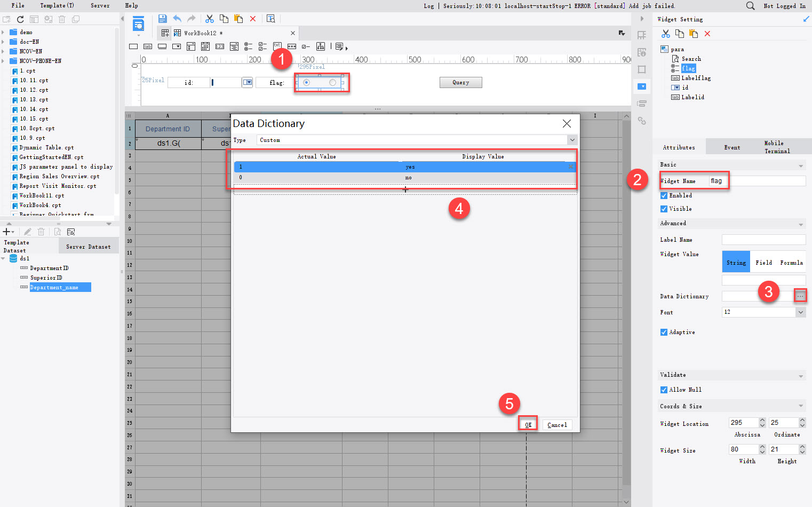Click the Paste icon in the toolbar
This screenshot has height=507, width=812.
(238, 18)
